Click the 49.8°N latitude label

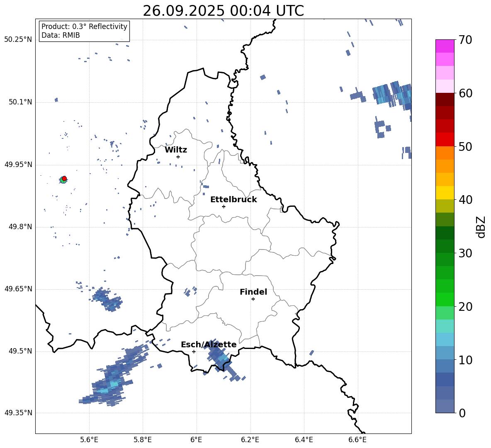(20, 227)
